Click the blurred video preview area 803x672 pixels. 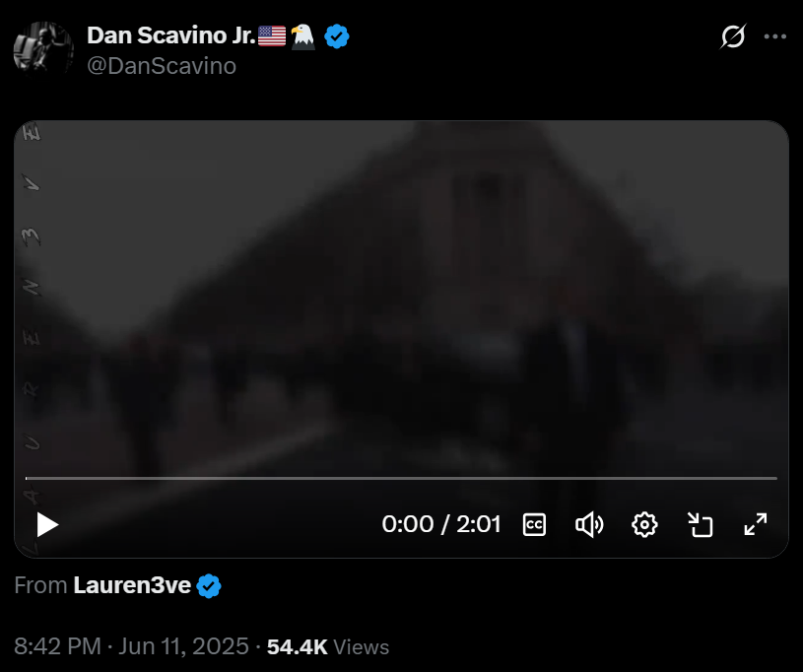402,297
